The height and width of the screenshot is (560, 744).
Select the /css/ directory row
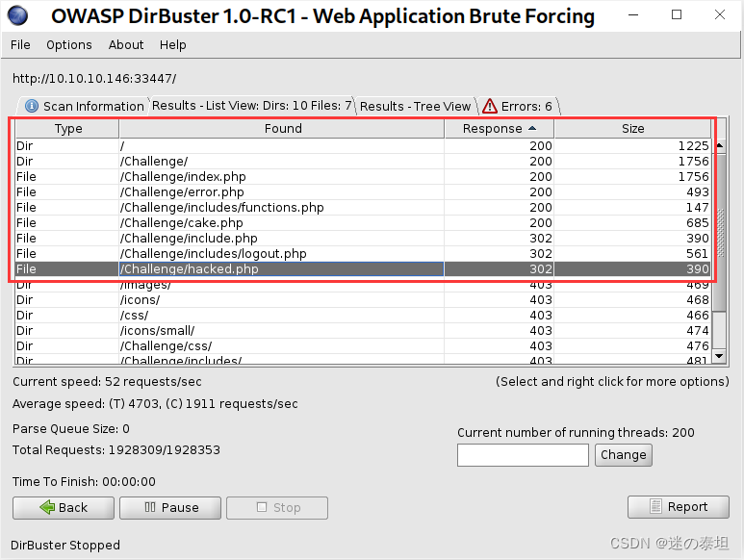[x=363, y=316]
